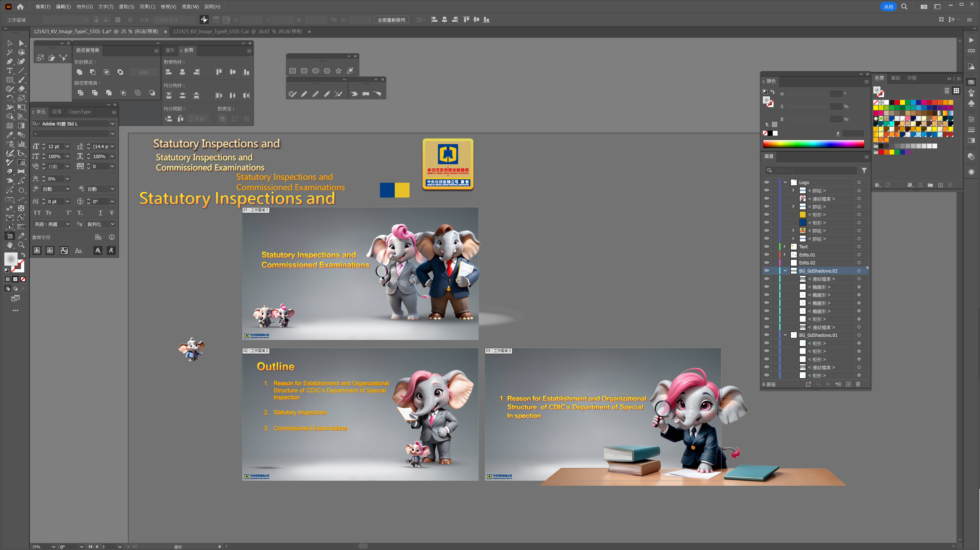Open the 25% zoom level dropdown

[53, 547]
